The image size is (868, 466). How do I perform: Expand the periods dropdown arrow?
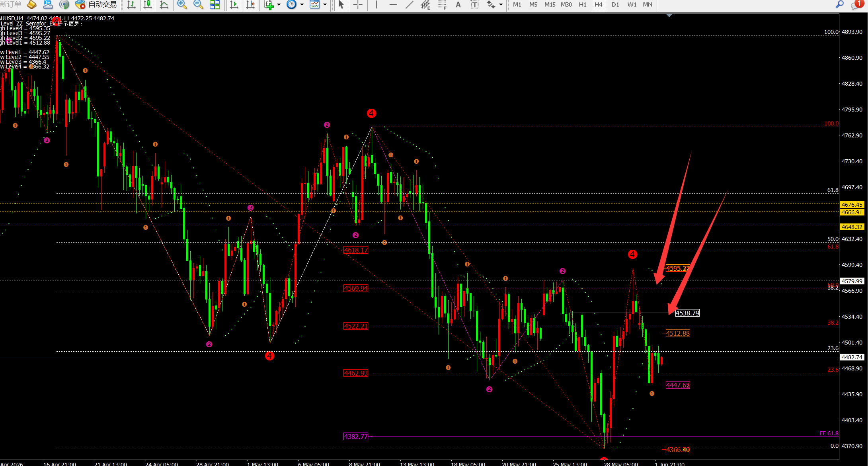click(302, 5)
